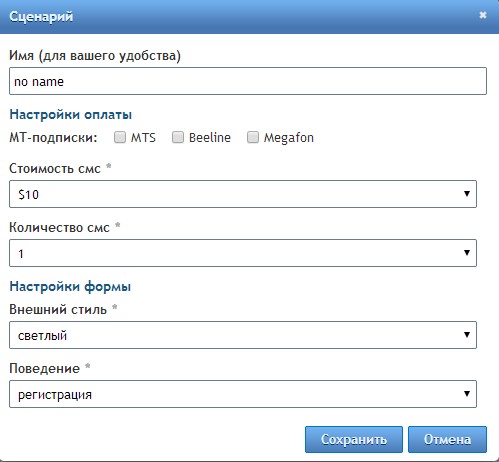Expand the Поведение dropdown showing регистрация
This screenshot has height=462, width=499.
(243, 394)
